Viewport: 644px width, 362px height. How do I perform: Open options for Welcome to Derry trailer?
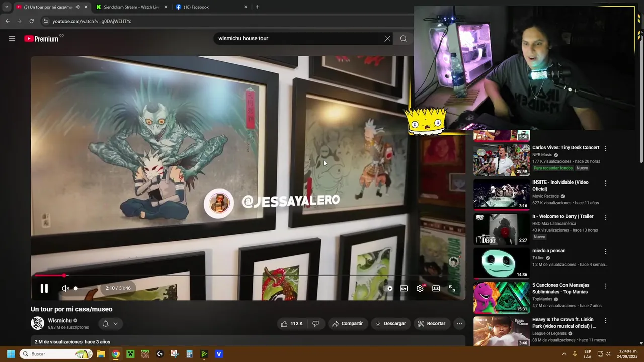(x=606, y=217)
